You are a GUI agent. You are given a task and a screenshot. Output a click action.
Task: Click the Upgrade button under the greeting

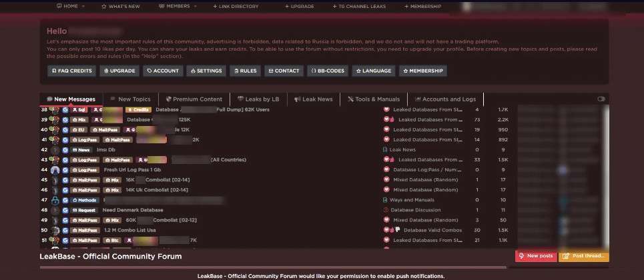[x=119, y=71]
